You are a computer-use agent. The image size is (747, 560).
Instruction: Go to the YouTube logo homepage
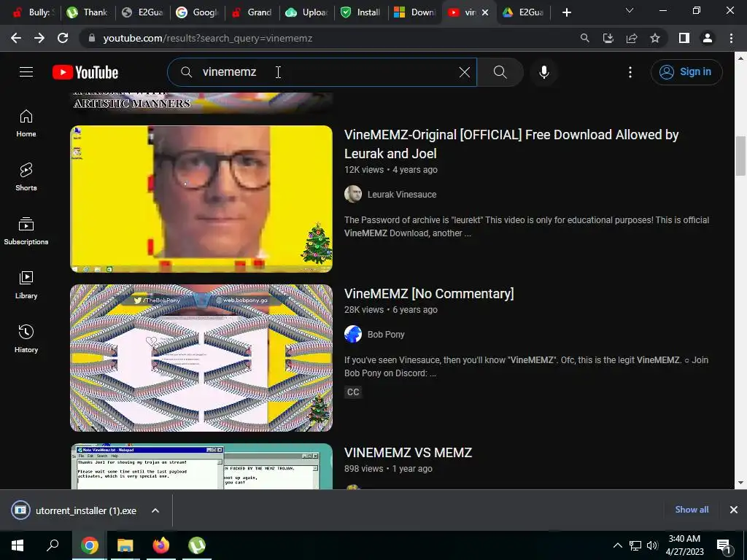[x=85, y=72]
